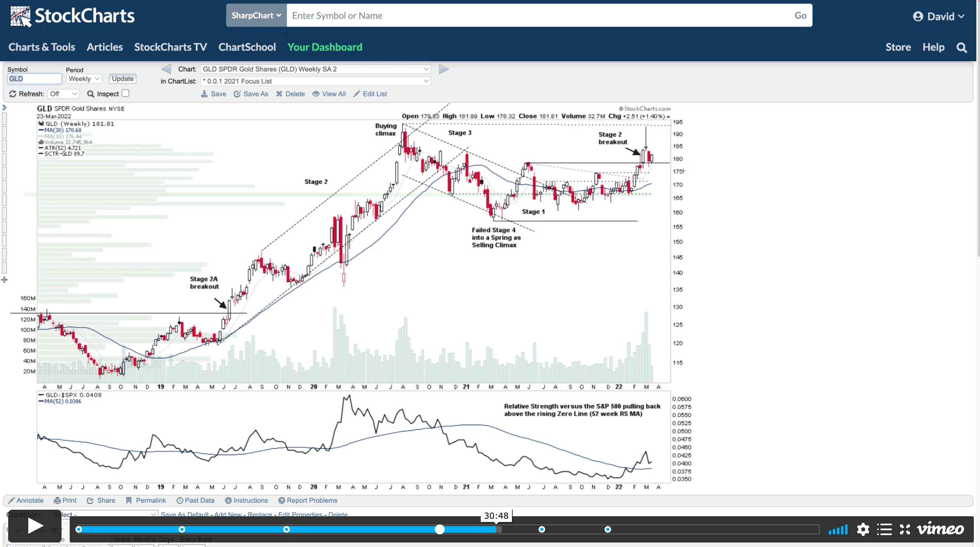Image resolution: width=980 pixels, height=547 pixels.
Task: Open Your Dashboard in the navigation
Action: (325, 47)
